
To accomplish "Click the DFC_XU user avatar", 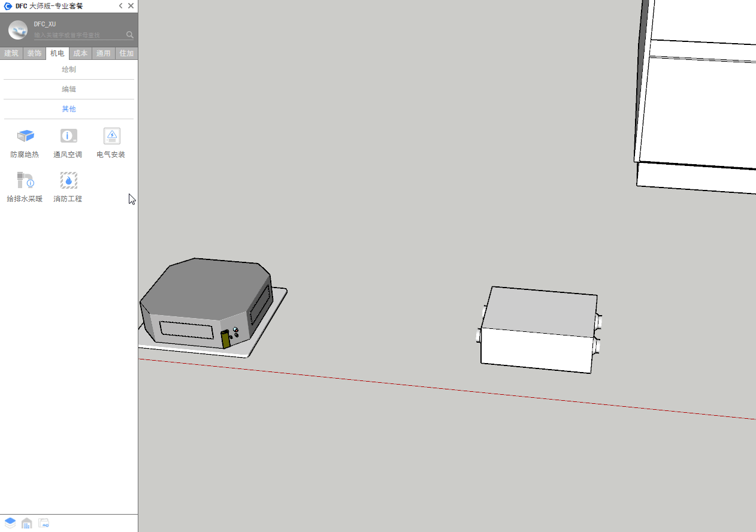I will click(18, 30).
